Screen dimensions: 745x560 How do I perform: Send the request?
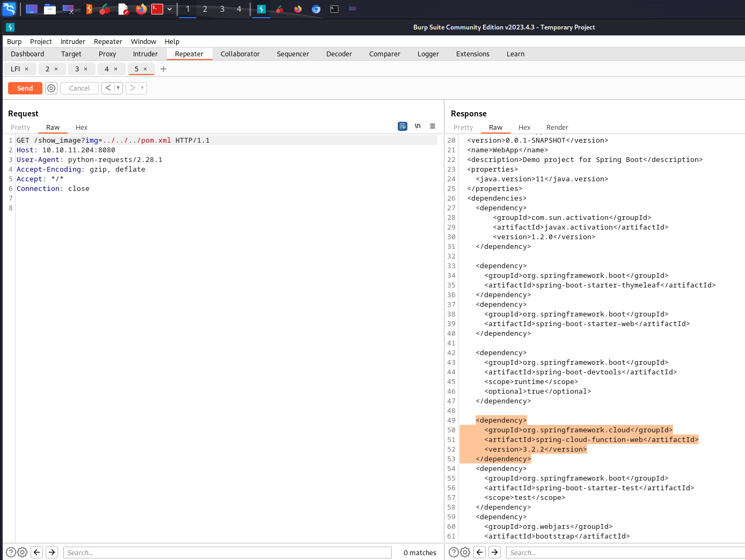click(25, 89)
